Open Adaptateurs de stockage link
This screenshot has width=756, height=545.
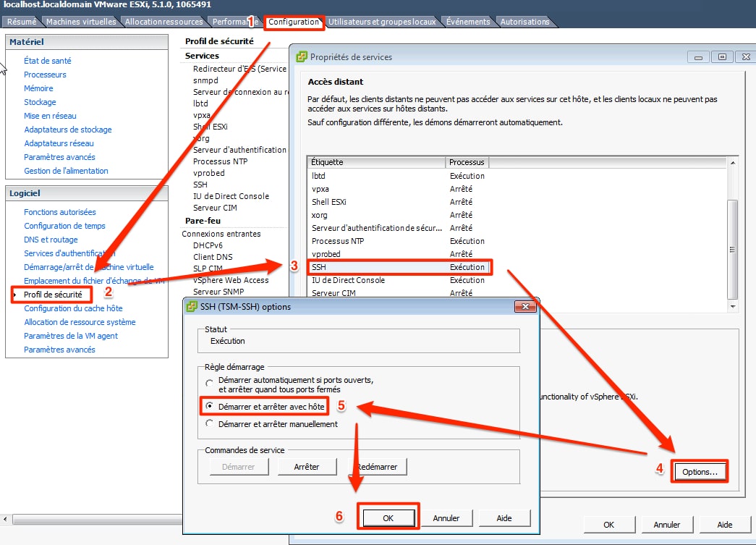[x=68, y=130]
